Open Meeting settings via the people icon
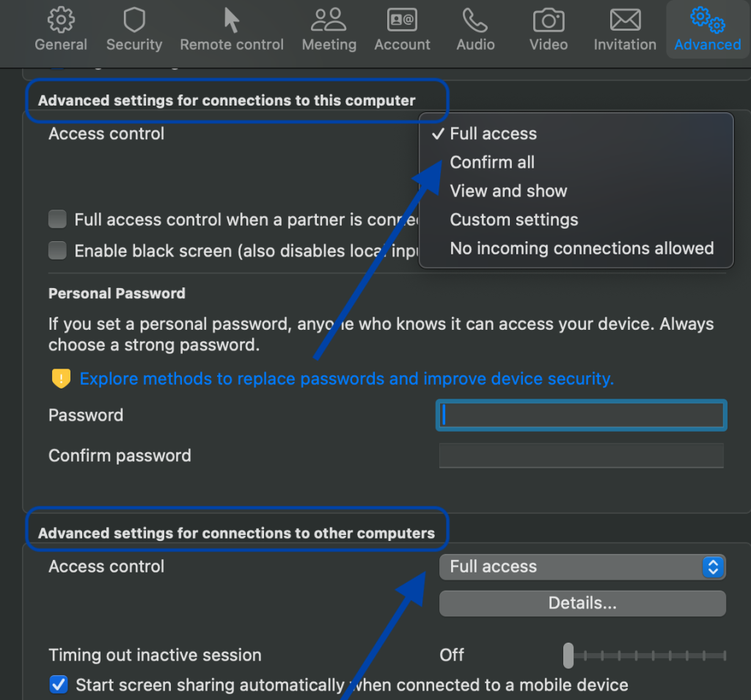This screenshot has height=700, width=751. tap(329, 20)
